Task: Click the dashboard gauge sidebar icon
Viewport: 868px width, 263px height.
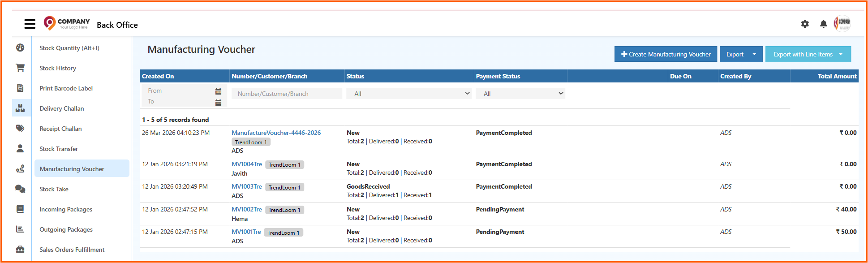Action: 20,47
